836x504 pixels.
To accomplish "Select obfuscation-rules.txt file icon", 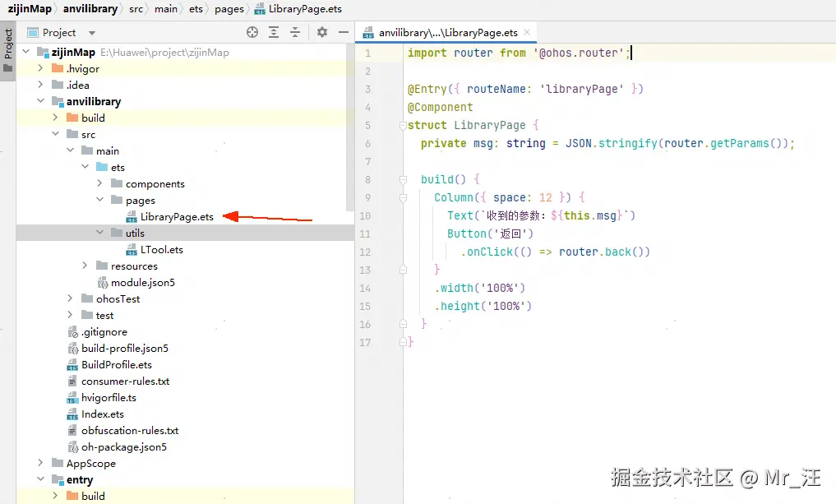I will coord(72,431).
